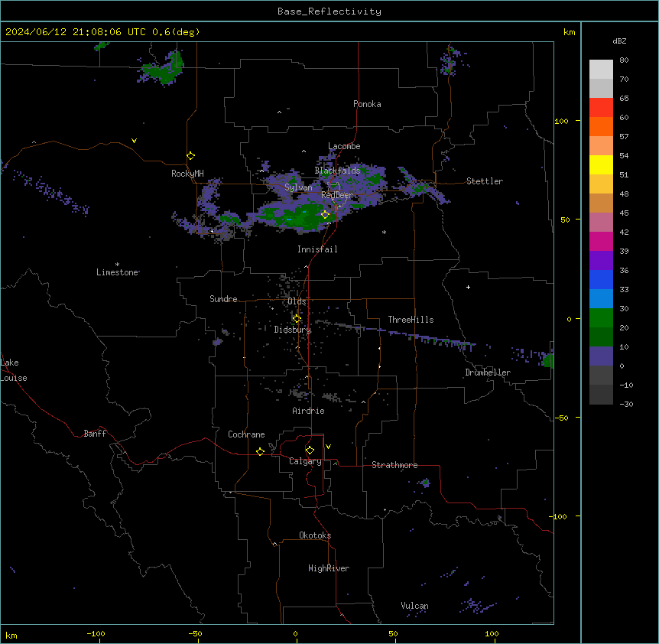Click the green echo cluster in the top-left corner
The width and height of the screenshot is (659, 644).
click(162, 68)
